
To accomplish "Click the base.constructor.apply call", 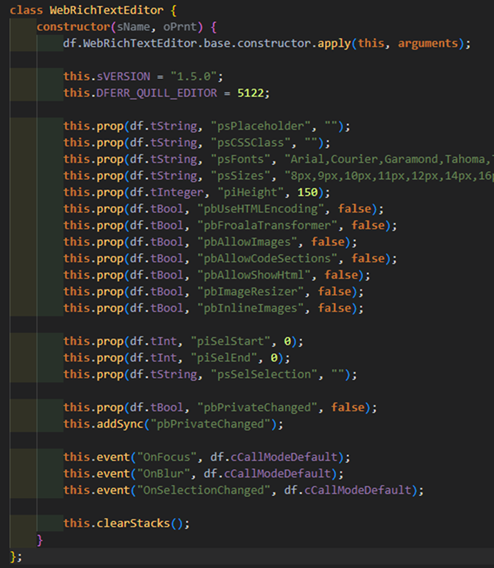I will pos(277,43).
